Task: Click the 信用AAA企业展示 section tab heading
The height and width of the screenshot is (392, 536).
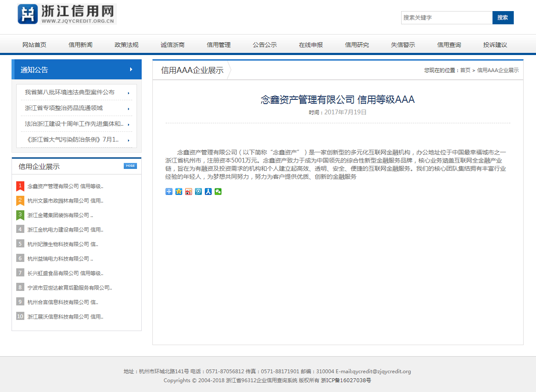Action: pyautogui.click(x=192, y=70)
